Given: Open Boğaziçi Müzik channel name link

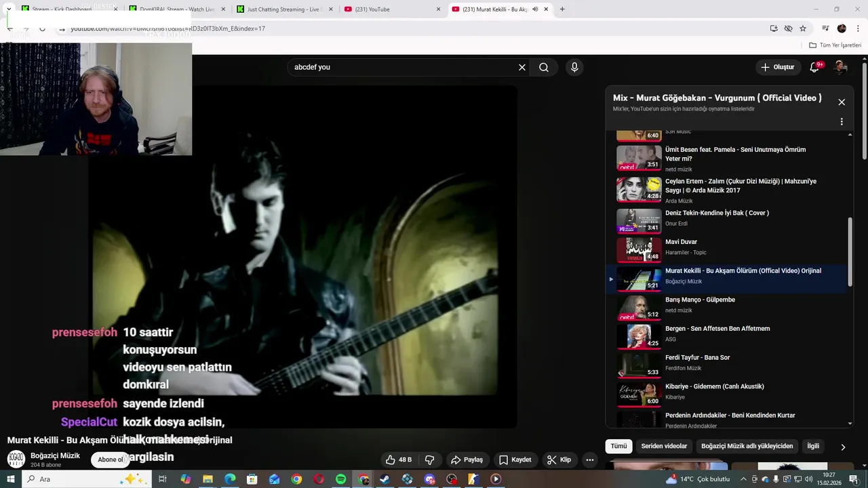Looking at the screenshot, I should 55,455.
